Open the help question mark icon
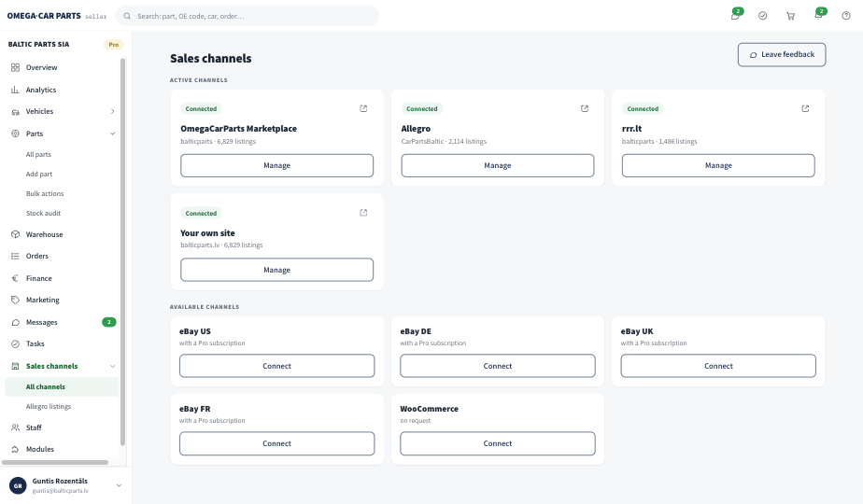The width and height of the screenshot is (863, 504). (846, 16)
